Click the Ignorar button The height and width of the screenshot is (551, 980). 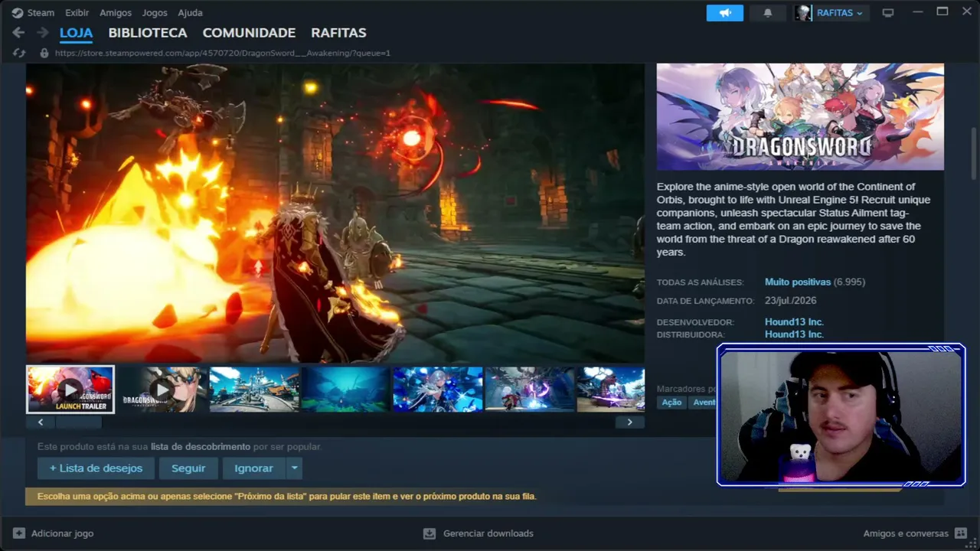tap(253, 468)
